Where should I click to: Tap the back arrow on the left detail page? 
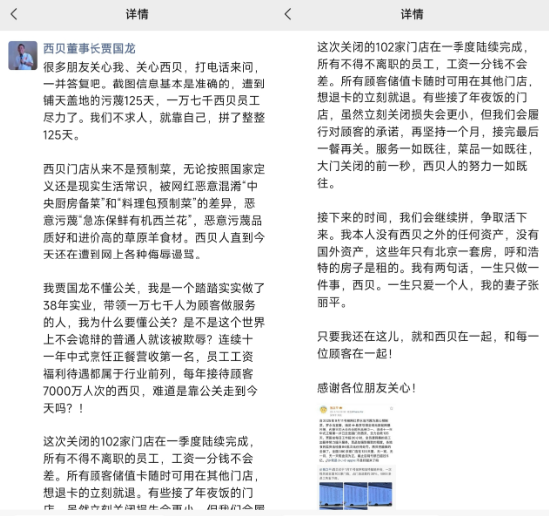click(14, 14)
